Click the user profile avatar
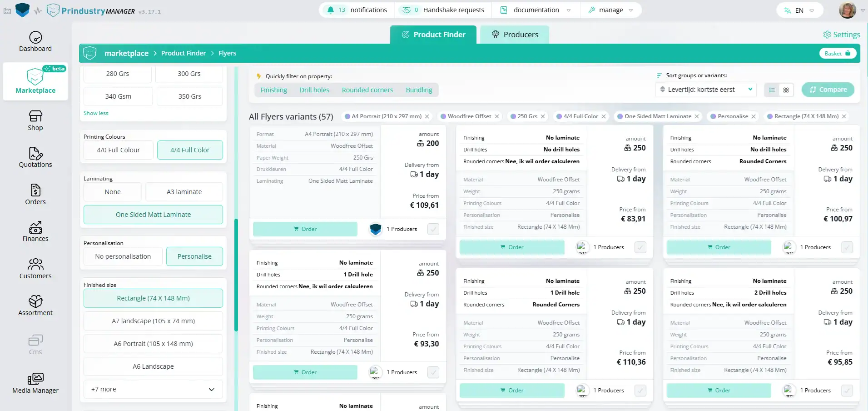Viewport: 868px width, 411px height. pos(847,10)
